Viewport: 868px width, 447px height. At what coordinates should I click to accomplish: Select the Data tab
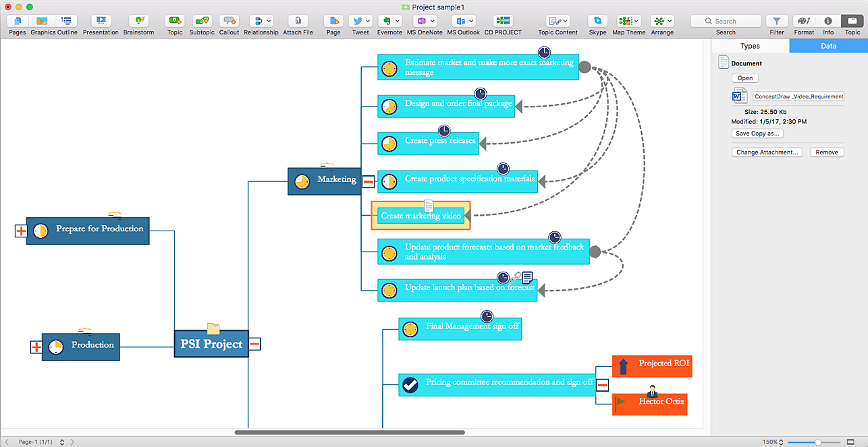tap(828, 46)
